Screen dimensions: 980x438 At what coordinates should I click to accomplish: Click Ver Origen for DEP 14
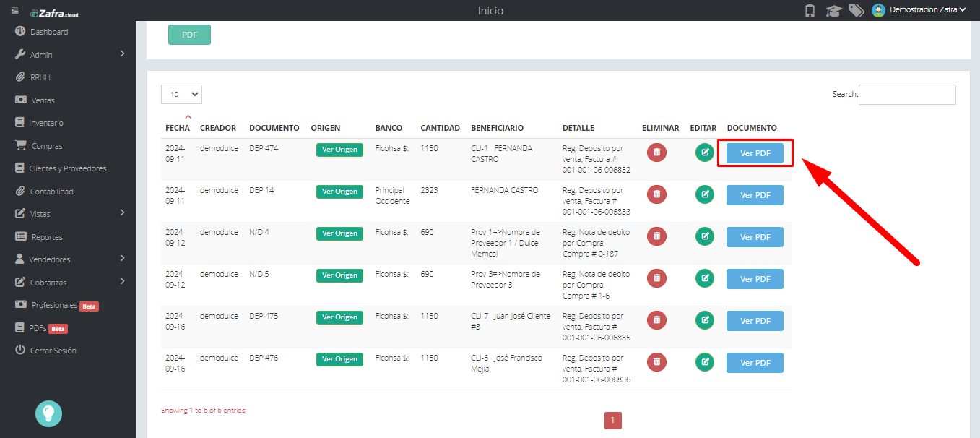point(339,192)
